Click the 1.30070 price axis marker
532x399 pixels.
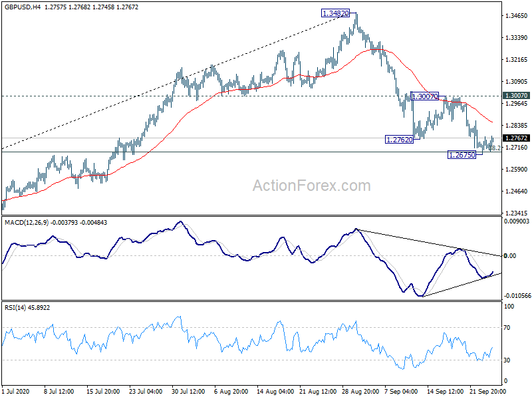pyautogui.click(x=516, y=96)
